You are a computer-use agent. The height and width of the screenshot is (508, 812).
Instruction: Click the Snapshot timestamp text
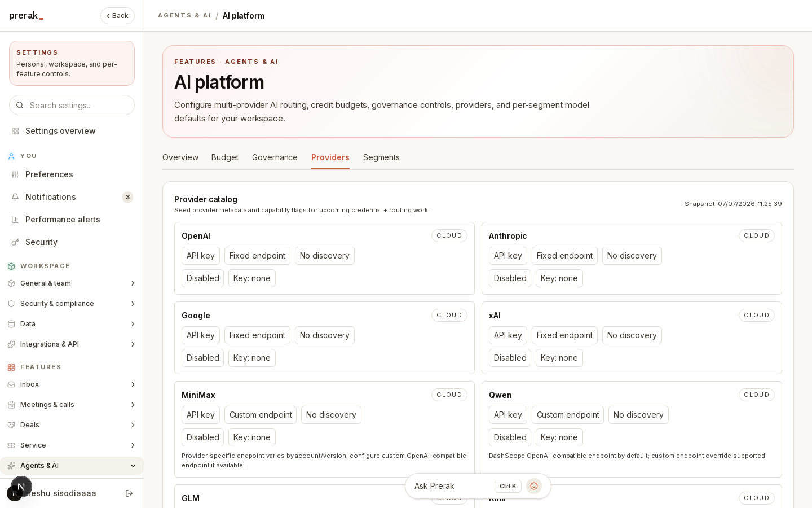click(733, 204)
